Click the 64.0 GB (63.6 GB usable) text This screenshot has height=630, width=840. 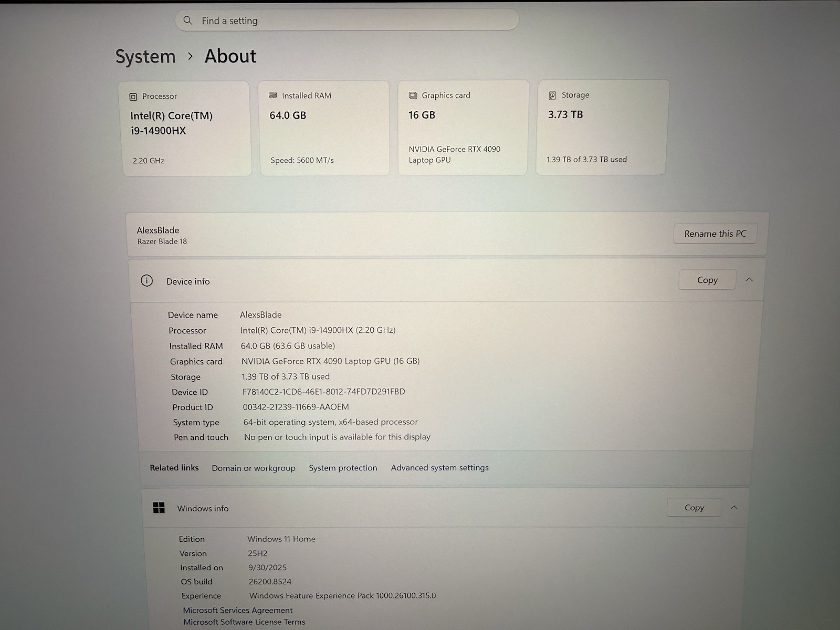pyautogui.click(x=288, y=345)
